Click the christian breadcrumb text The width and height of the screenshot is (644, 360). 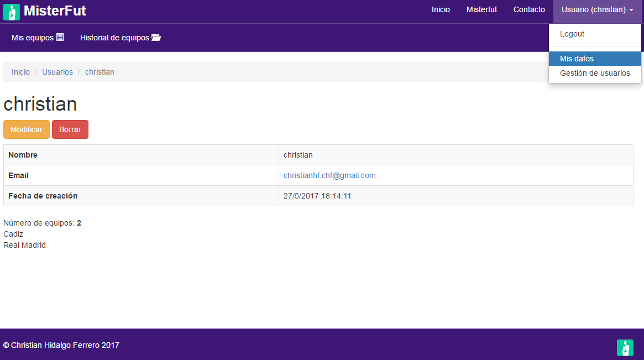pos(100,72)
